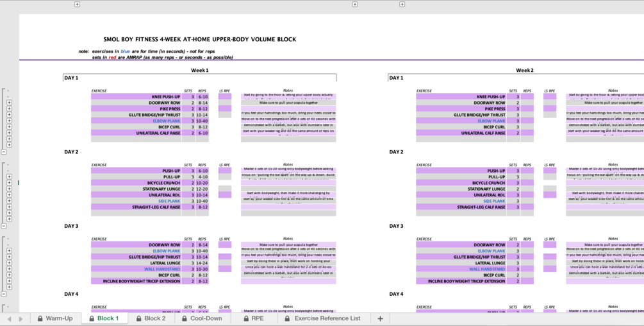Expand outline group on Day 2 STRAIGHT-LEG CALF RAISE row
Image resolution: width=644 pixels, height=326 pixels.
pos(9,207)
